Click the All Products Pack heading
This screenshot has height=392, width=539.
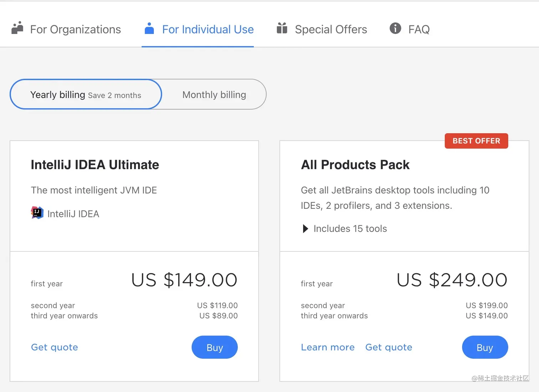point(355,165)
